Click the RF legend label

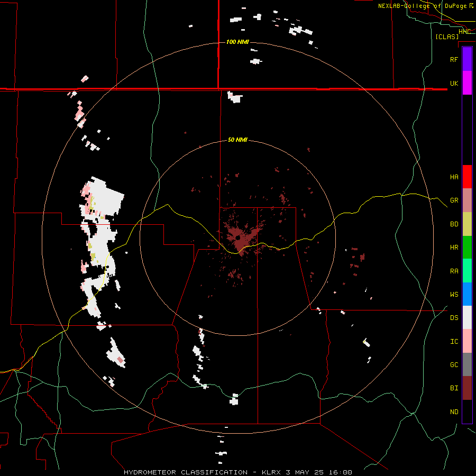(x=454, y=59)
